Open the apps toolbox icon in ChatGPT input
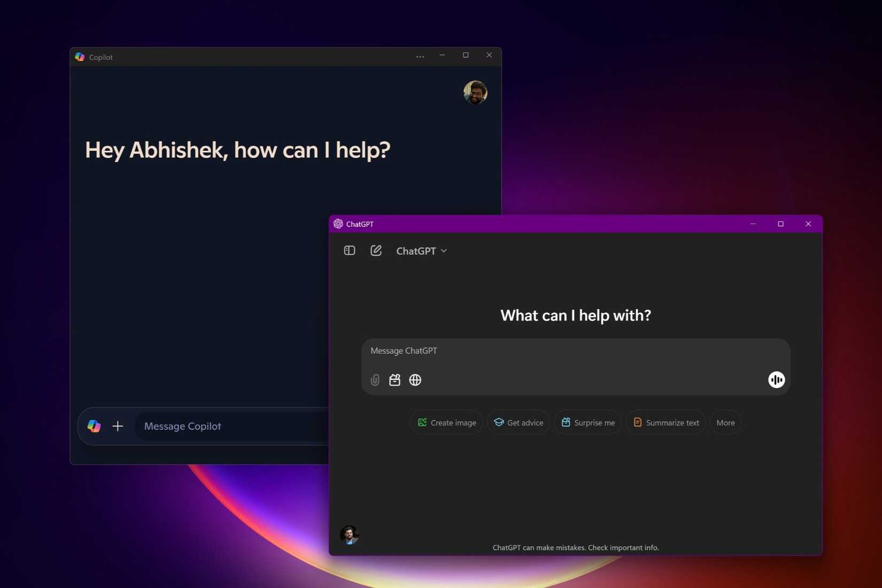The image size is (882, 588). tap(394, 380)
